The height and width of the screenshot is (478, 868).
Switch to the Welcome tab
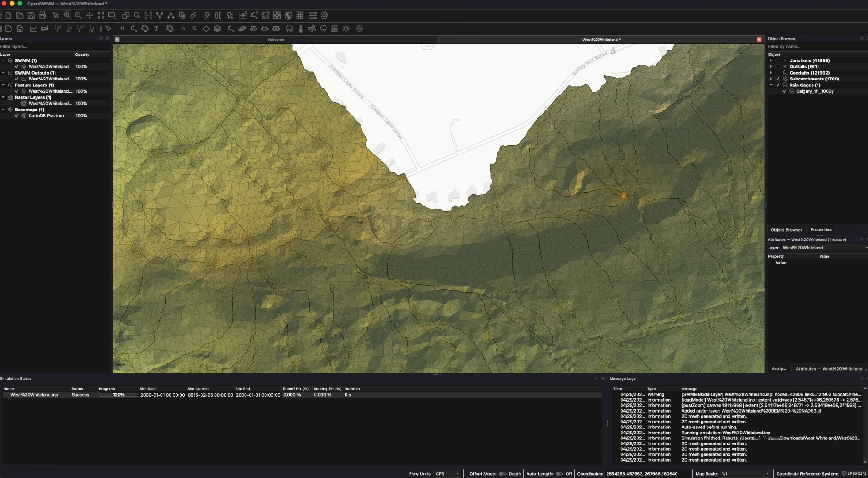click(x=276, y=40)
